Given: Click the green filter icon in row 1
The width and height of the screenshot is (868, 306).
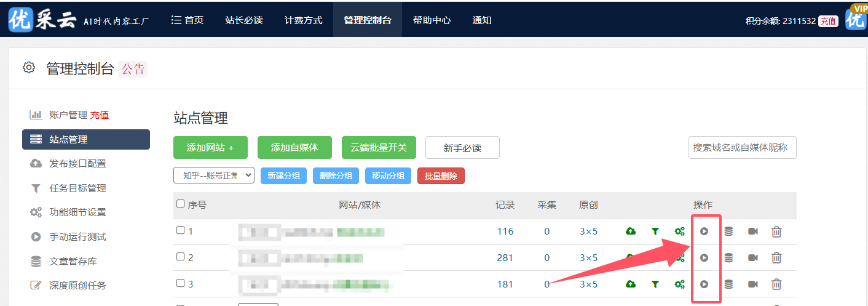Looking at the screenshot, I should tap(655, 232).
